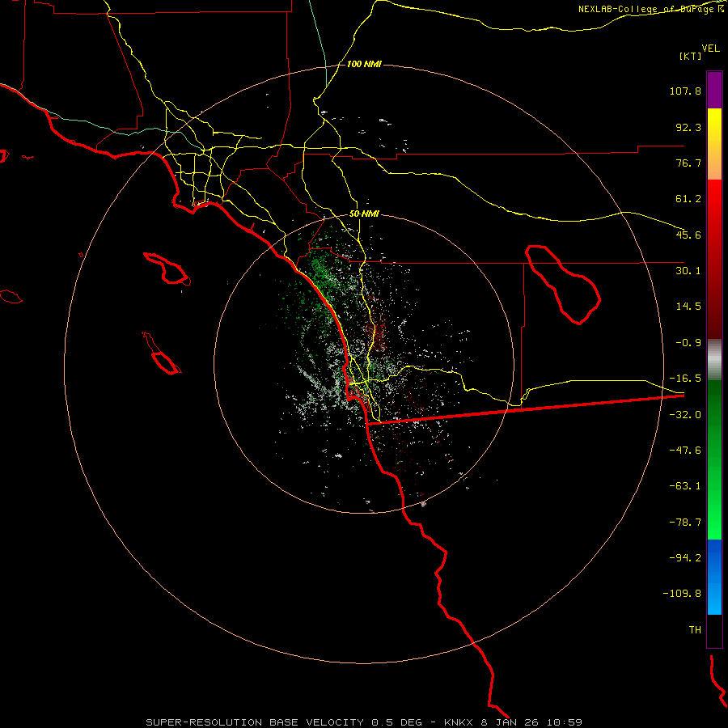
Task: Select the -78.7 velocity scale value
Action: (685, 523)
